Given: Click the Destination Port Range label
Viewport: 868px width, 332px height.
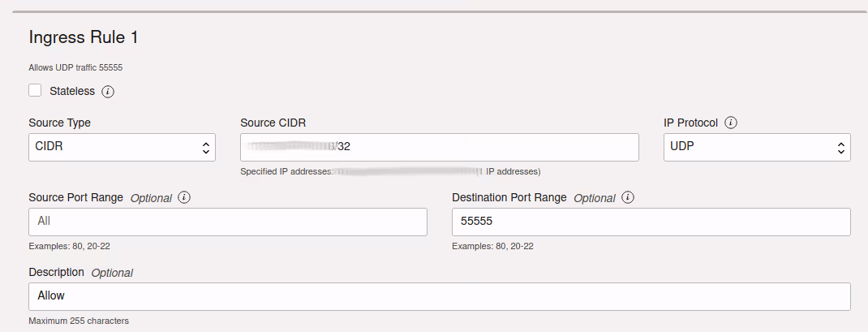Looking at the screenshot, I should [x=509, y=197].
